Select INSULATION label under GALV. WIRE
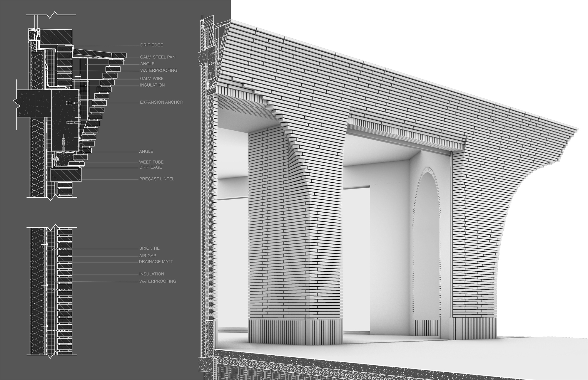The image size is (588, 380). (x=152, y=85)
